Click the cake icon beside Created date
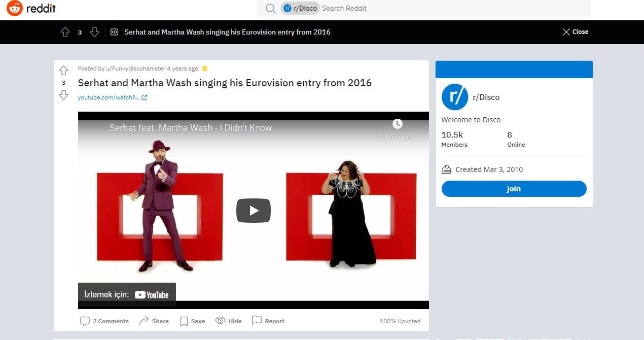Viewport: 644px width, 340px height. coord(447,169)
